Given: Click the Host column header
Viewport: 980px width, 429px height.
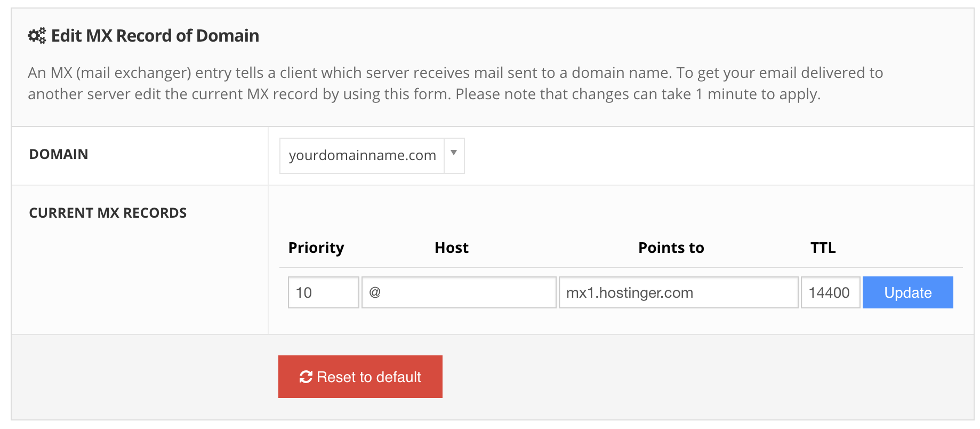Looking at the screenshot, I should (452, 248).
